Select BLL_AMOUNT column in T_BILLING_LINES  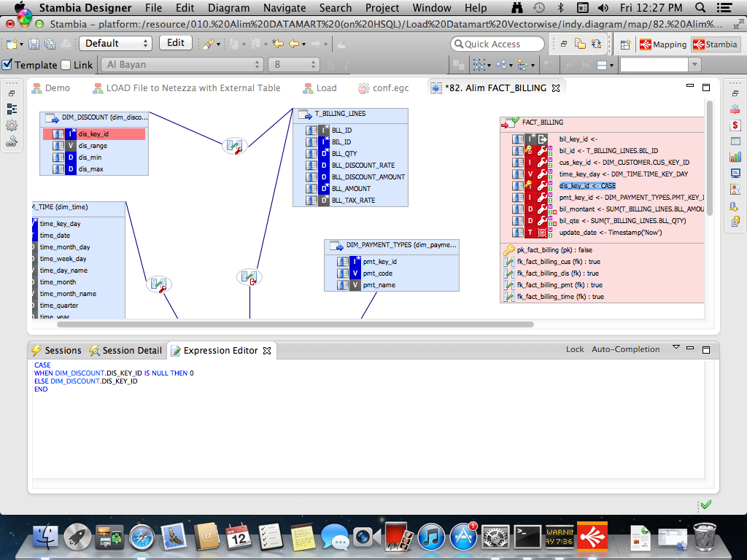tap(351, 189)
